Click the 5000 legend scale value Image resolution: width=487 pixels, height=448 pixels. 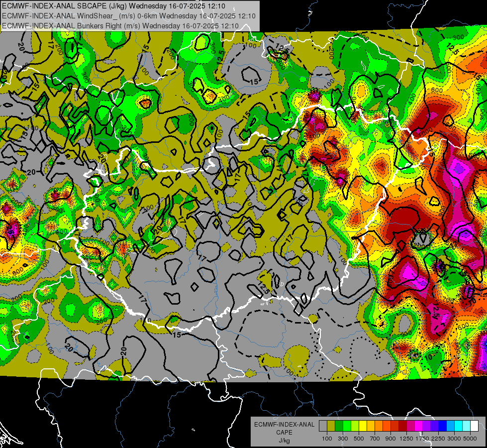click(470, 439)
